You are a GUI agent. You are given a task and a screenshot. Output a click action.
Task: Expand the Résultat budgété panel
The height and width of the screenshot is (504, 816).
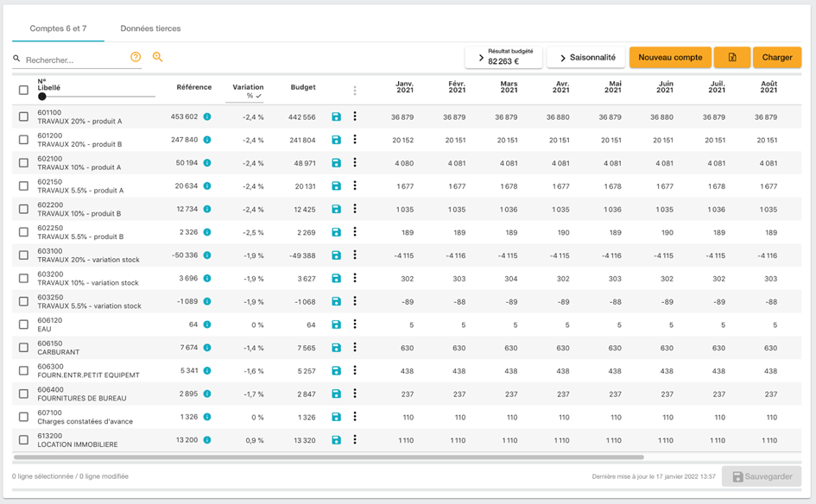(x=503, y=57)
